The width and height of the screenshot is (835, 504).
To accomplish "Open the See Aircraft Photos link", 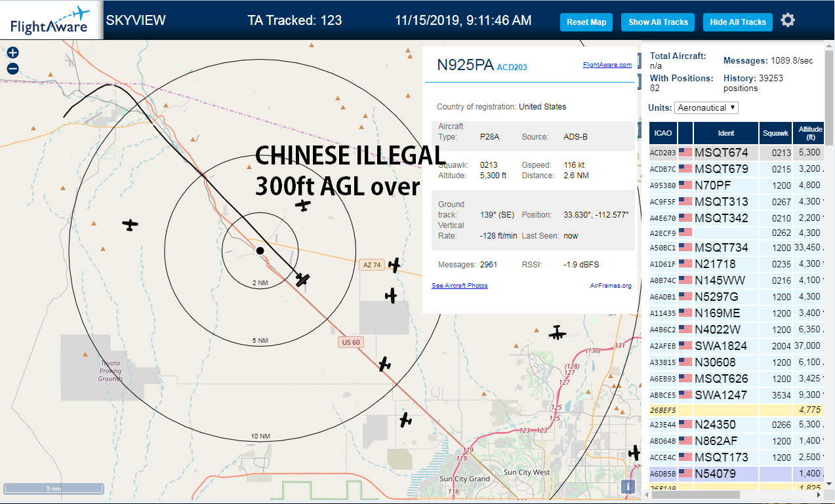I will tap(459, 285).
